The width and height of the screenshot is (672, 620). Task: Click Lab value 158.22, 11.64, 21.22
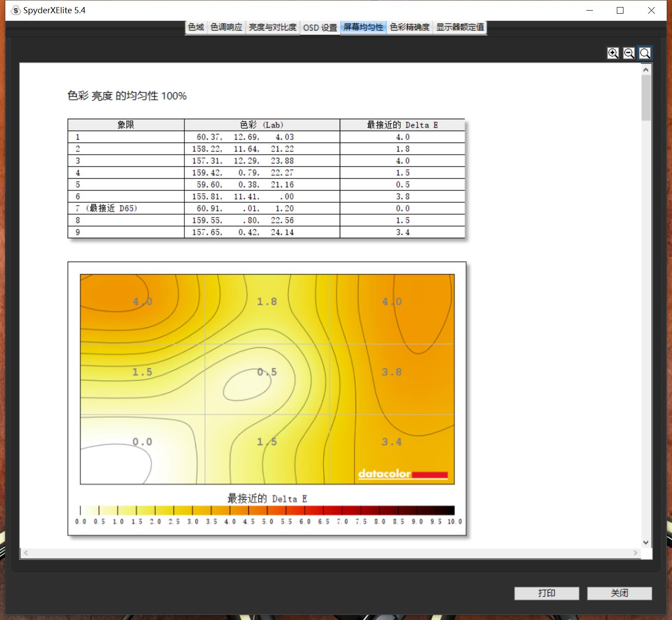click(x=243, y=149)
